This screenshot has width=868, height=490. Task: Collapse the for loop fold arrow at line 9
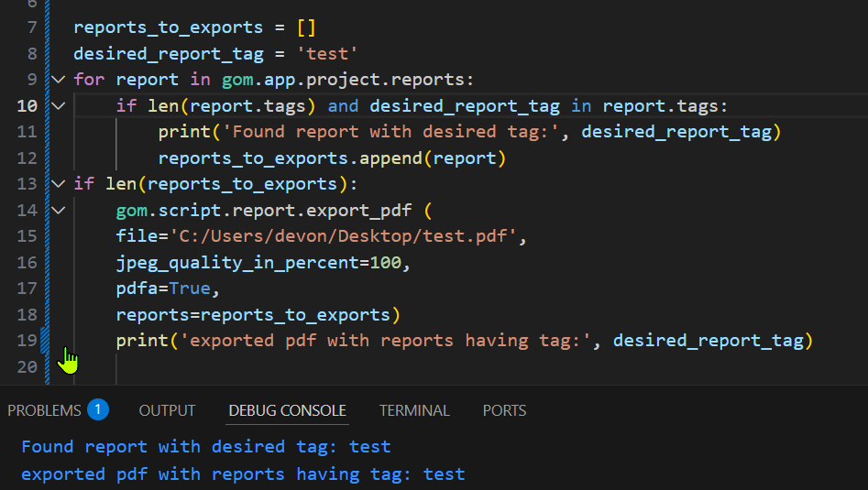59,80
